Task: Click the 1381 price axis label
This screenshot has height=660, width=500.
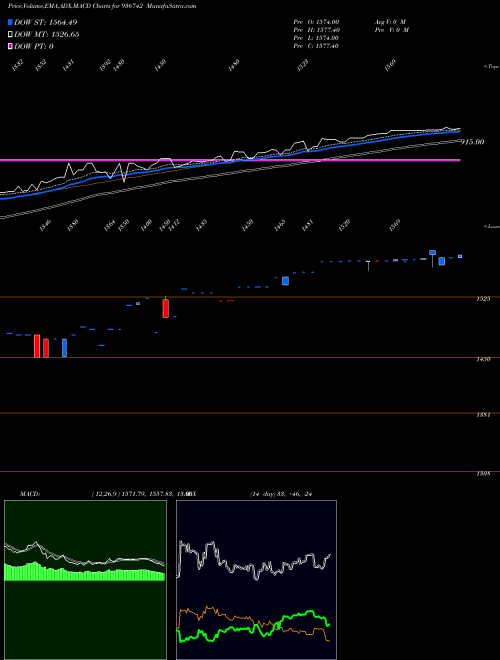Action: pyautogui.click(x=484, y=415)
